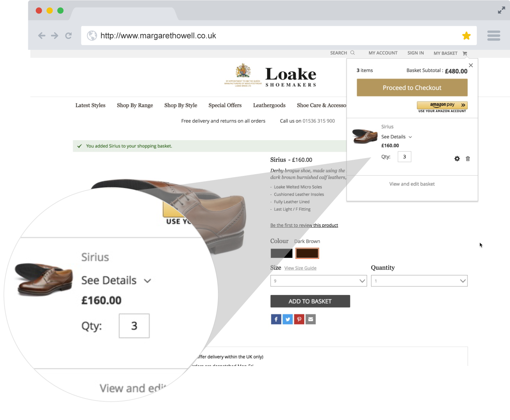This screenshot has width=510, height=420.
Task: Share product on Twitter
Action: pyautogui.click(x=287, y=319)
